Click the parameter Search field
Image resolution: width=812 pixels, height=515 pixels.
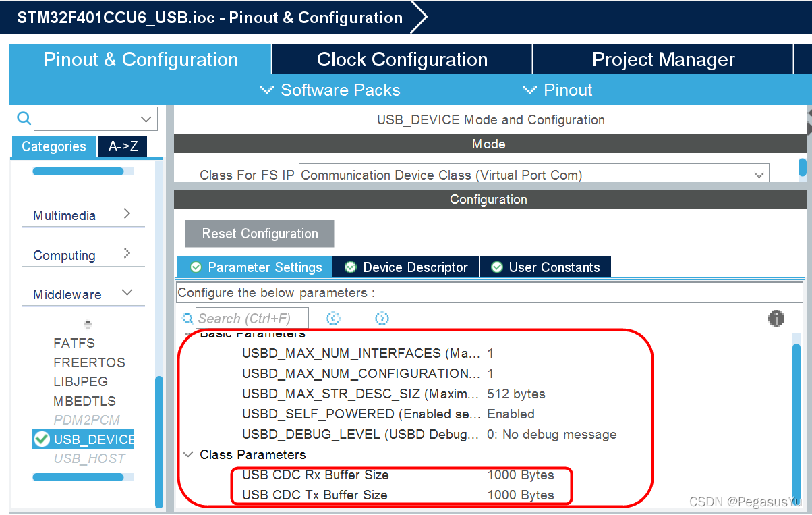pyautogui.click(x=252, y=318)
